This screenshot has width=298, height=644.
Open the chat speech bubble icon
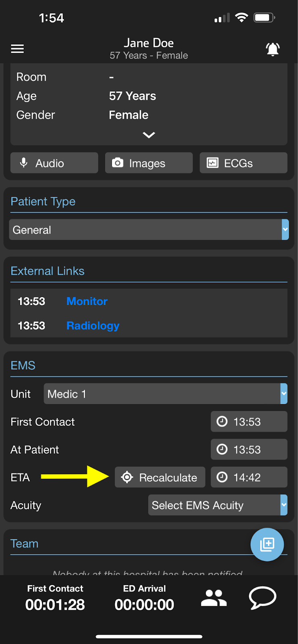(x=263, y=598)
